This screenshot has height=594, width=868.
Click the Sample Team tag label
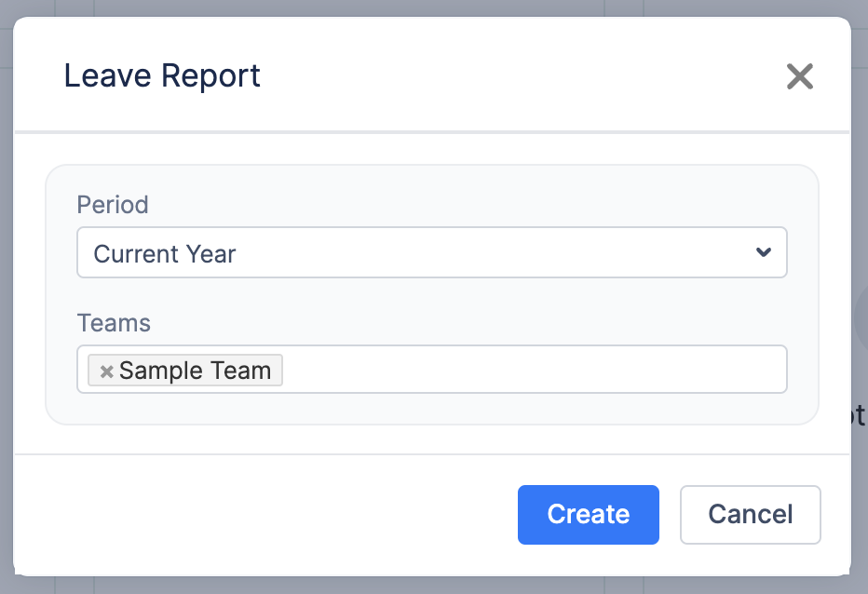click(195, 371)
